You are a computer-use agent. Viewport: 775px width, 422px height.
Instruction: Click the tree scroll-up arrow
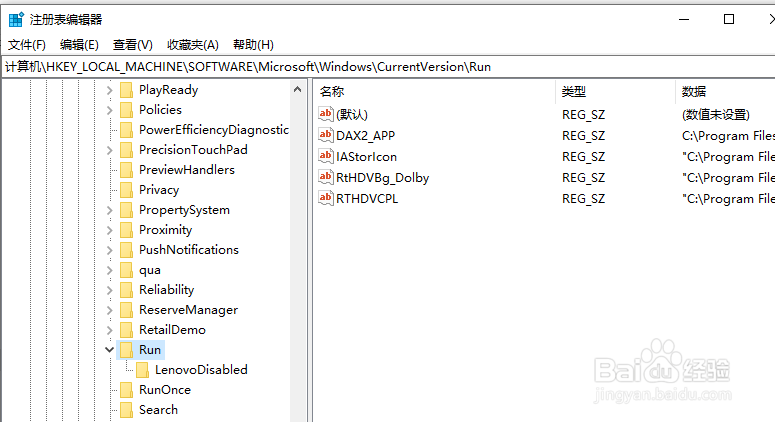pyautogui.click(x=297, y=89)
